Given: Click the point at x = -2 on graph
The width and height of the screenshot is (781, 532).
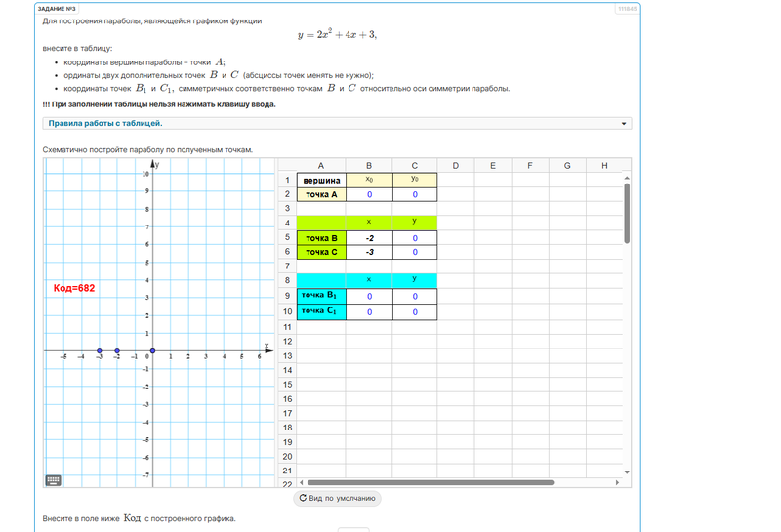Looking at the screenshot, I should tap(117, 350).
